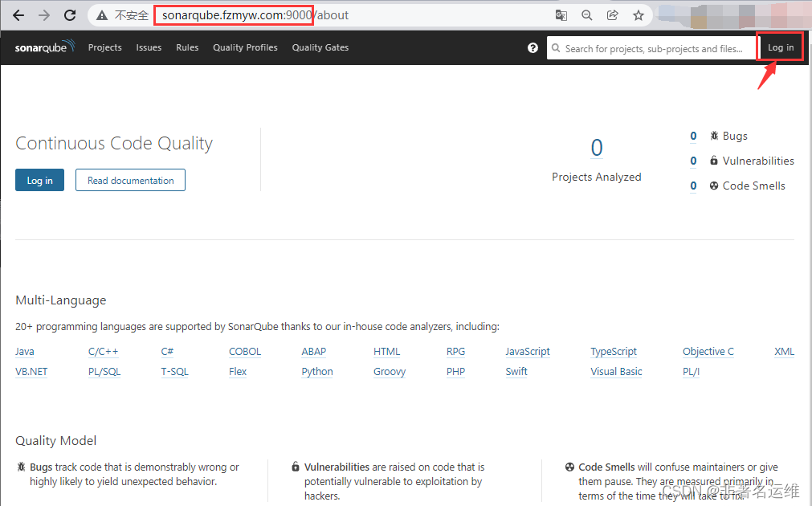The image size is (812, 506).
Task: Click the not-secure warning triangle icon
Action: pos(102,15)
